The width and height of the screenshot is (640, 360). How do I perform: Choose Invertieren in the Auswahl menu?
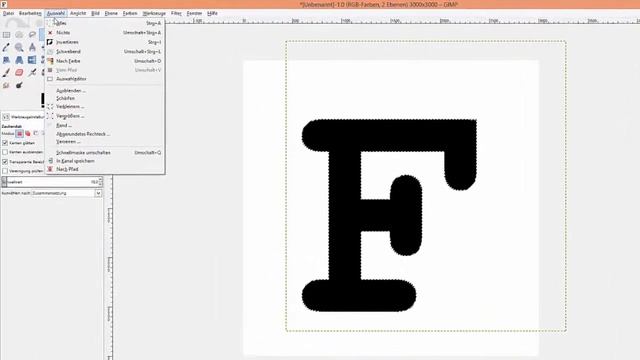coord(104,42)
